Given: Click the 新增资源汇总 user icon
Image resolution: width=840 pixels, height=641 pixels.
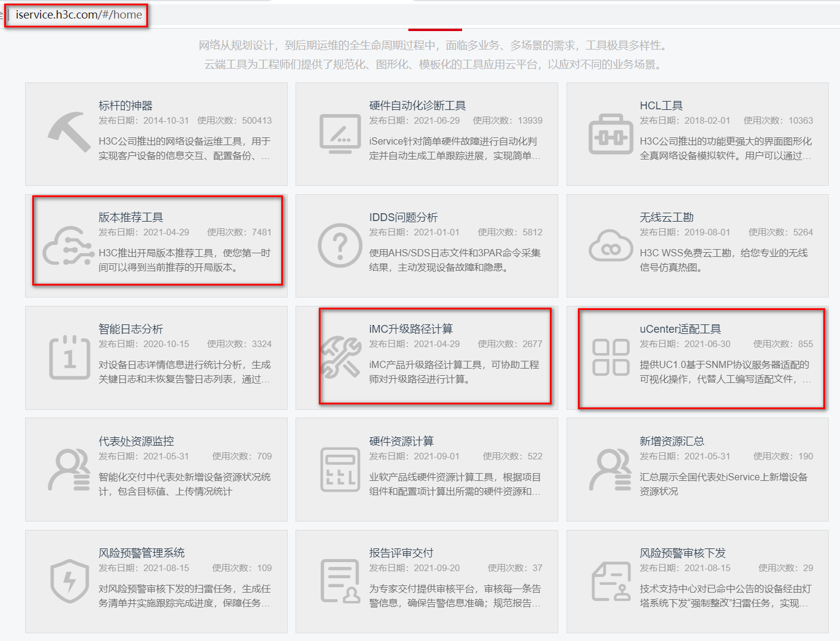Looking at the screenshot, I should pos(611,470).
